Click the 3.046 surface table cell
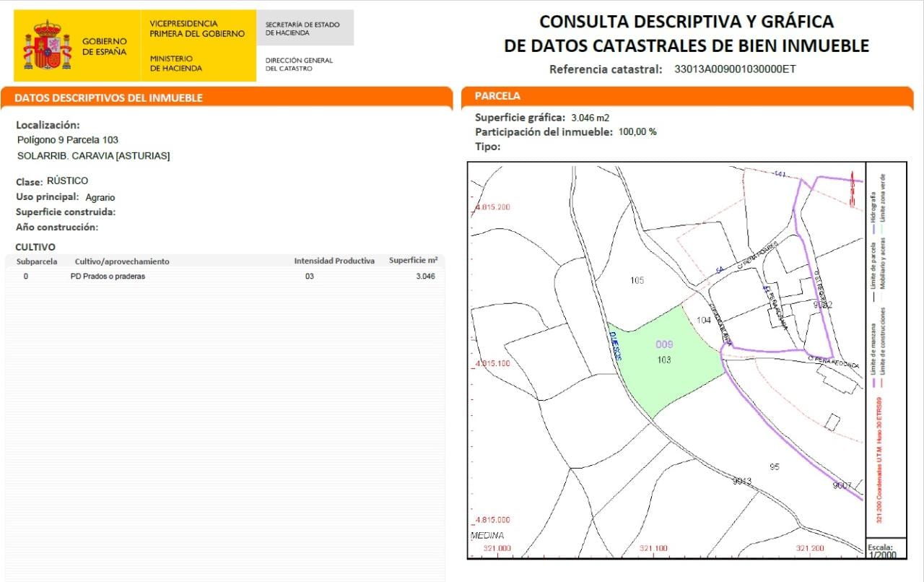Image resolution: width=924 pixels, height=582 pixels. (x=426, y=277)
